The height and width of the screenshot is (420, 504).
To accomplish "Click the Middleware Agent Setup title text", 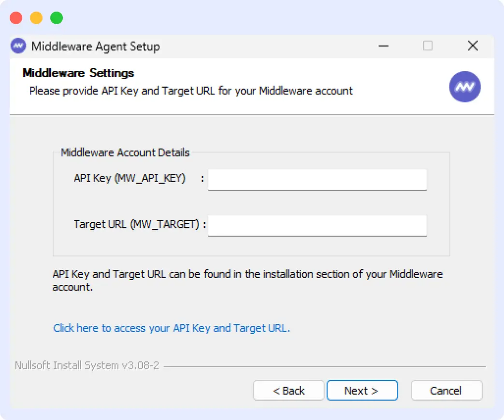I will pos(95,46).
